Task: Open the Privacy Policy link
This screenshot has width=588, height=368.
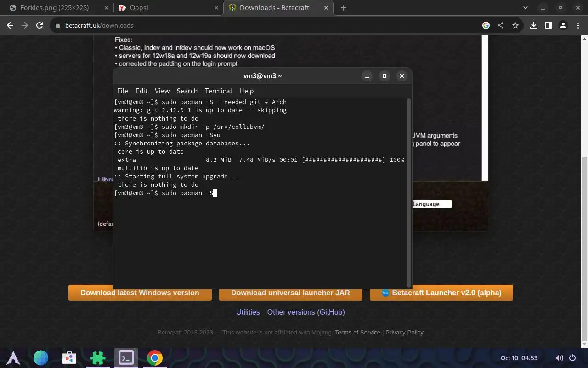Action: [404, 332]
